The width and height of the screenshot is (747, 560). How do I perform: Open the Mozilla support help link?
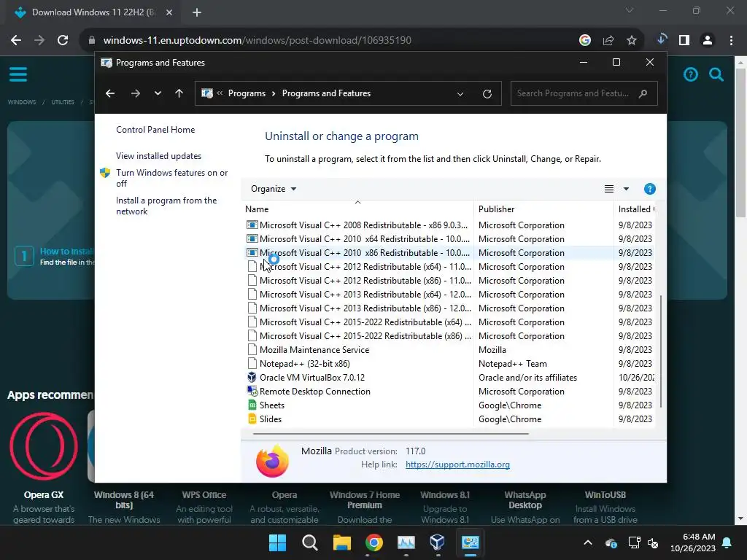(457, 464)
